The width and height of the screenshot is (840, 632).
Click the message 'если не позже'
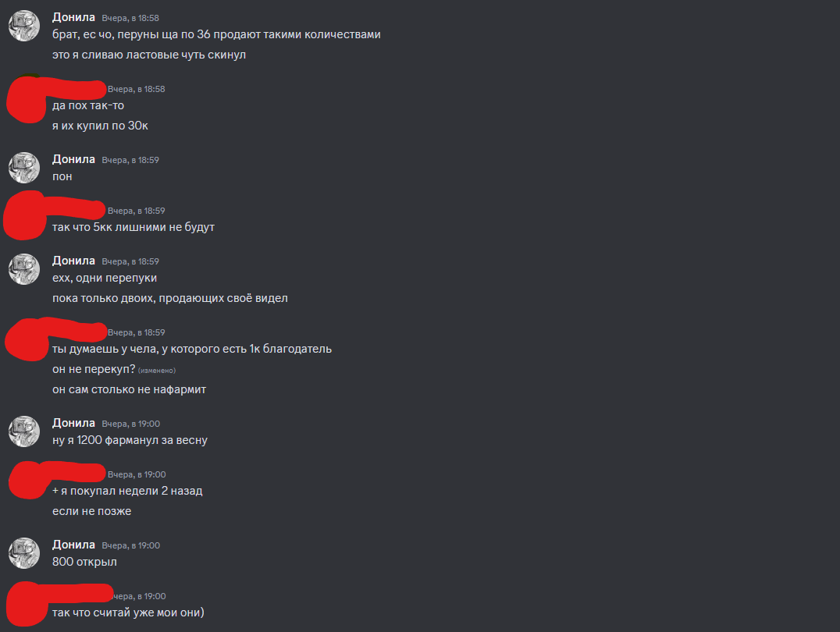tap(91, 511)
